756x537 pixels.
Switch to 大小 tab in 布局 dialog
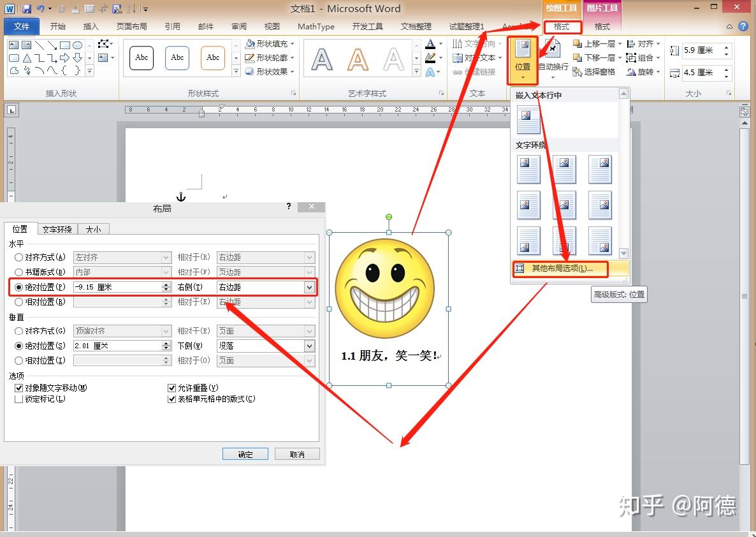point(94,229)
